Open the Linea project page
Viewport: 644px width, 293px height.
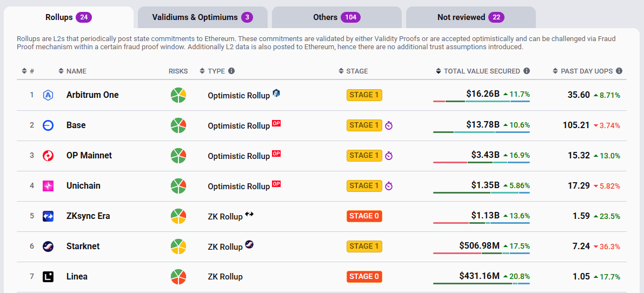click(77, 277)
